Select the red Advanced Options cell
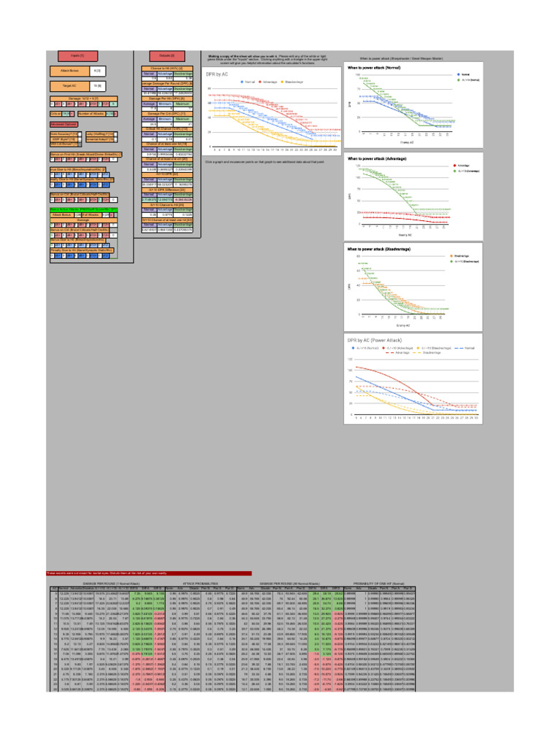Image resolution: width=560 pixels, height=747 pixels. [x=64, y=124]
